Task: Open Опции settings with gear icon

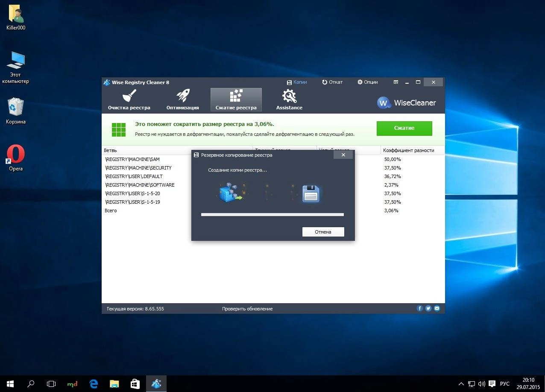Action: 368,82
